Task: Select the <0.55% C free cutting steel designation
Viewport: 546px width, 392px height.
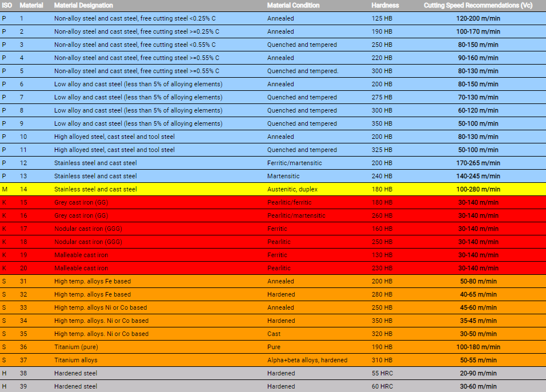Action: [x=135, y=45]
